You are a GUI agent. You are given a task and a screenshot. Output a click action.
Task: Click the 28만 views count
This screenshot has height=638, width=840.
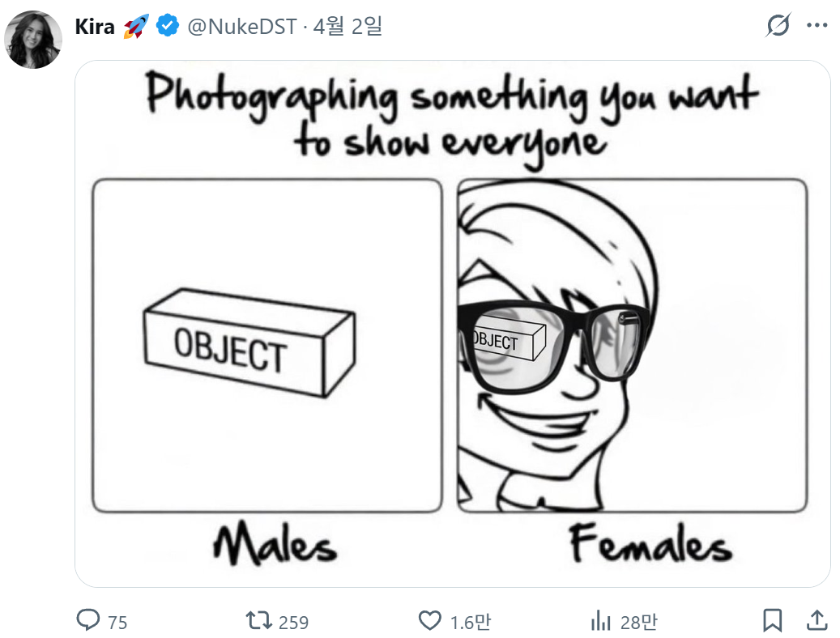[639, 622]
